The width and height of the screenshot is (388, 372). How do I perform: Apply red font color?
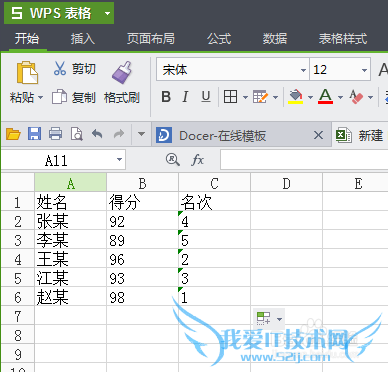click(325, 97)
